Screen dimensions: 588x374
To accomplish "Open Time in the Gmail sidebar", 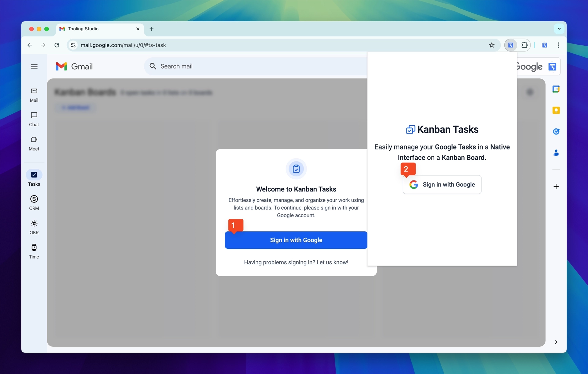I will [x=34, y=251].
